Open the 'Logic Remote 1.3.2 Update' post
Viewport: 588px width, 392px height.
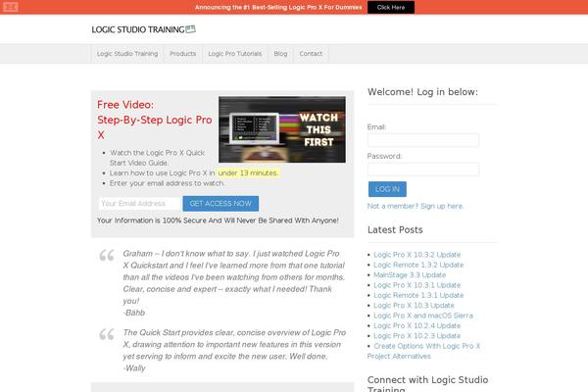click(418, 265)
